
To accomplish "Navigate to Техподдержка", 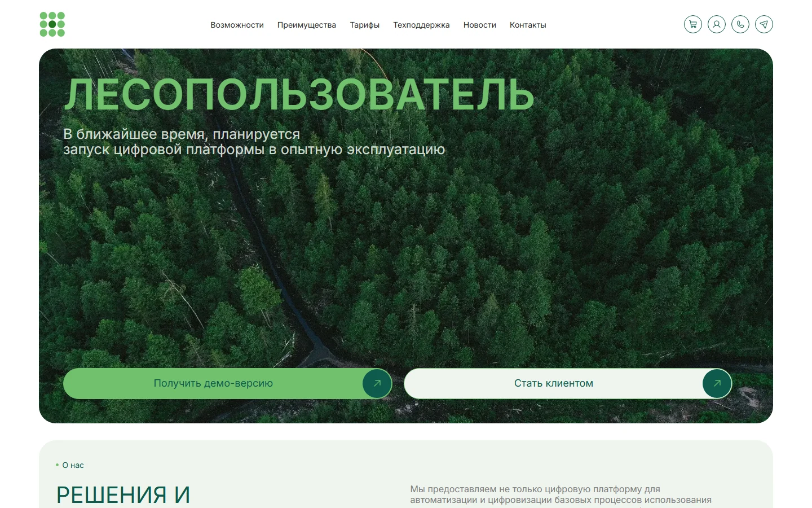I will pyautogui.click(x=421, y=25).
